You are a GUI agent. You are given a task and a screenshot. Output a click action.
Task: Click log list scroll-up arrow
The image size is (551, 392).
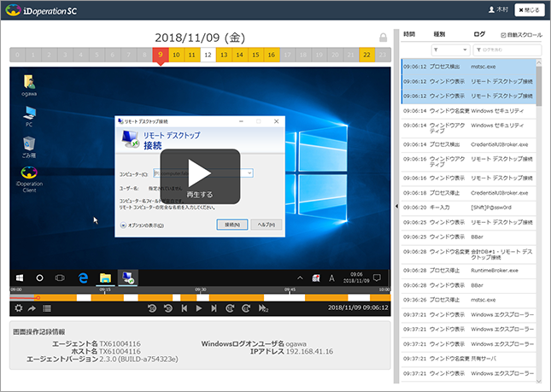click(x=539, y=62)
